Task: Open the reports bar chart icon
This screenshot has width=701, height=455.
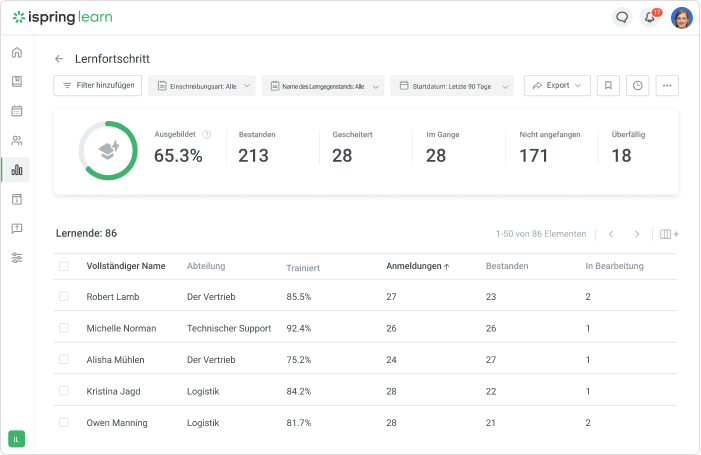Action: click(x=17, y=170)
